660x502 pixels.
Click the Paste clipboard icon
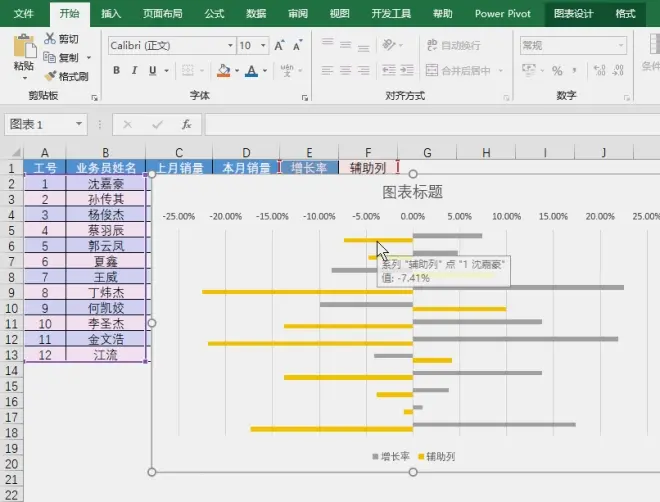(25, 46)
